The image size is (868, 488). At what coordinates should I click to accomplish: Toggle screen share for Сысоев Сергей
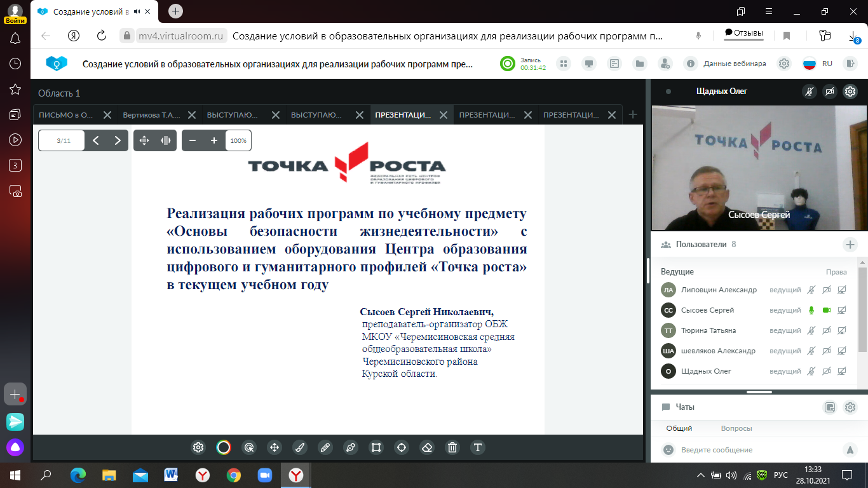click(x=842, y=310)
